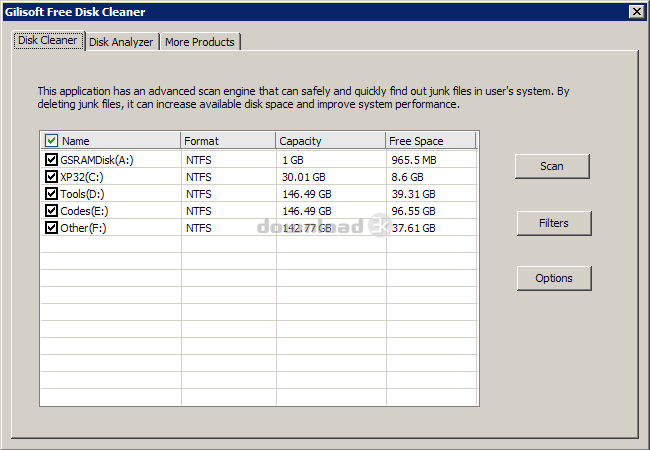Image resolution: width=650 pixels, height=450 pixels.
Task: Select the Codes(E:) drive name
Action: click(x=84, y=211)
